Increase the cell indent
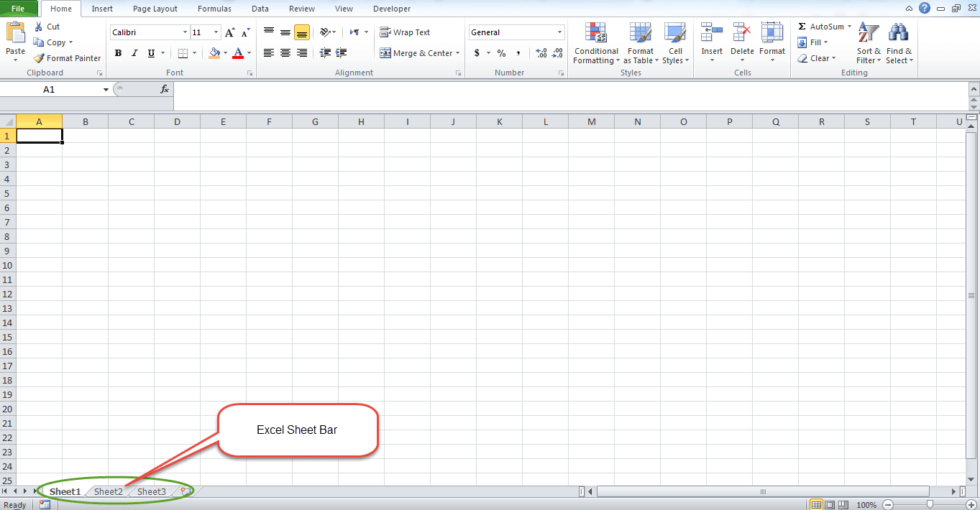This screenshot has height=510, width=980. [341, 53]
